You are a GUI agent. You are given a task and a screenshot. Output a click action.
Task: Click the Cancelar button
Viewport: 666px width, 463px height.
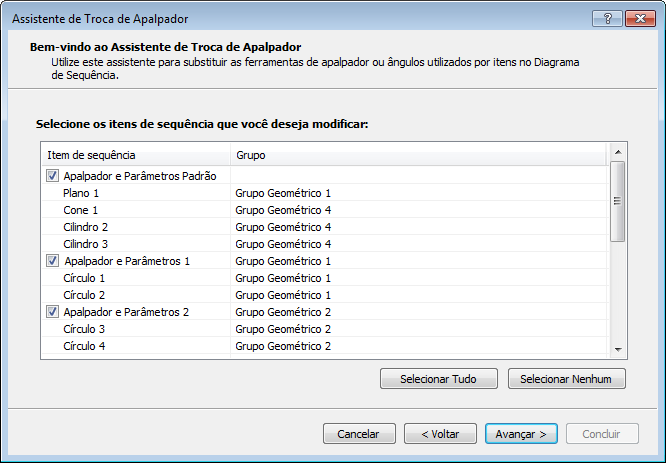[x=358, y=434]
